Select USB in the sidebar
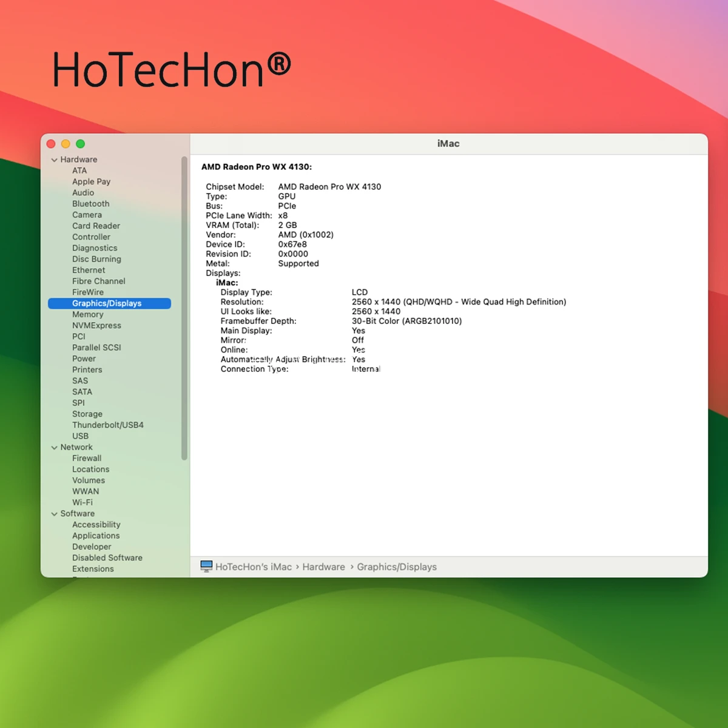The height and width of the screenshot is (728, 728). 80,436
